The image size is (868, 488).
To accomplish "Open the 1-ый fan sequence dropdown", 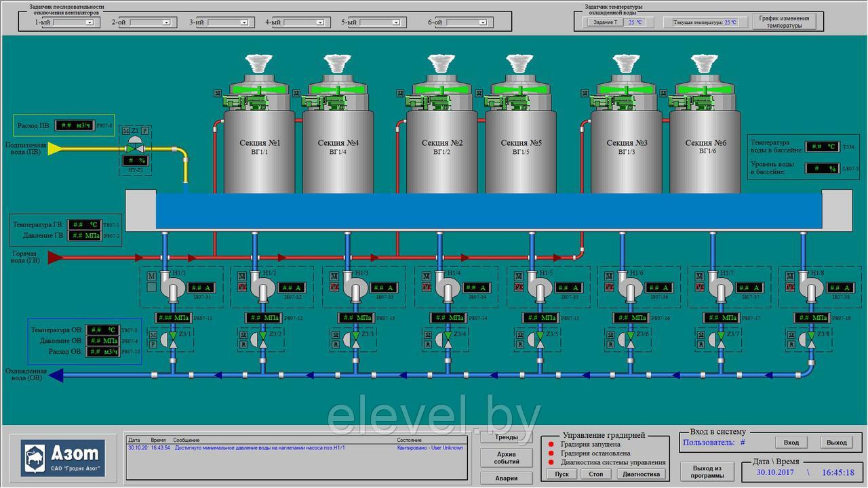I will 74,22.
